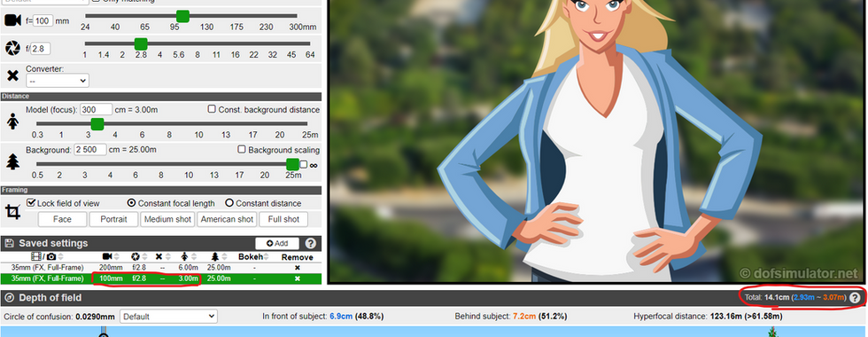Screen dimensions: 868x337
Task: Click the Model (focus) distance input field
Action: 97,110
